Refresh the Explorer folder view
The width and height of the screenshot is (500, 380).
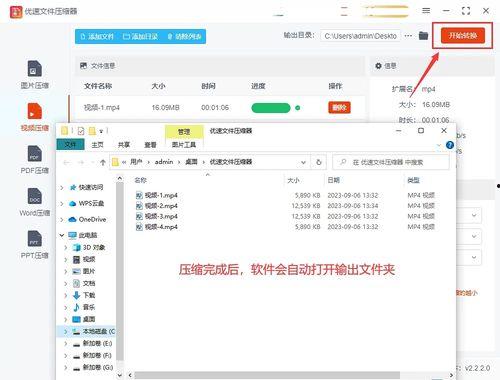coord(319,162)
